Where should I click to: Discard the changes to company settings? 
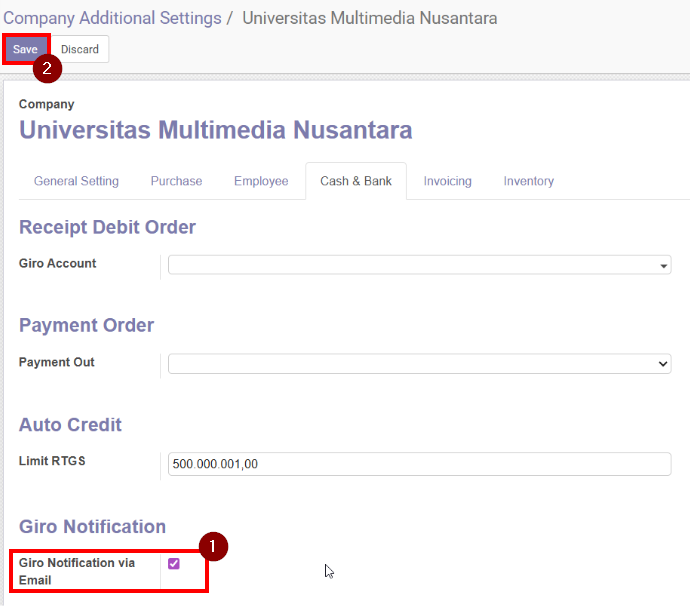(x=80, y=49)
